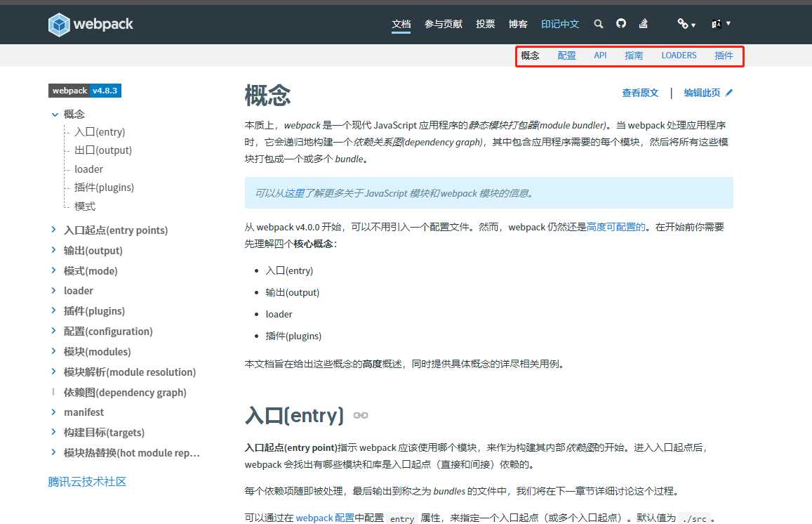Select the API sub-navigation tab
The image size is (812, 524).
[x=600, y=55]
